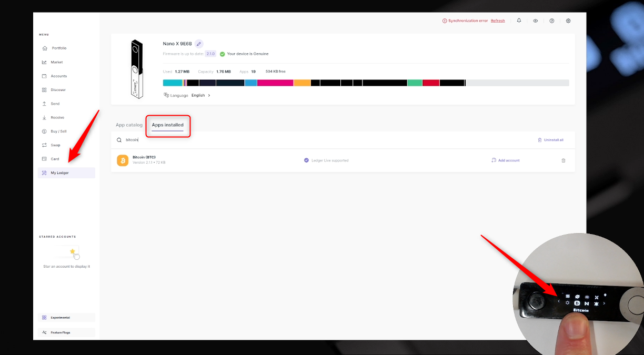This screenshot has width=644, height=355.
Task: Open settings gear icon in top bar
Action: pyautogui.click(x=568, y=21)
